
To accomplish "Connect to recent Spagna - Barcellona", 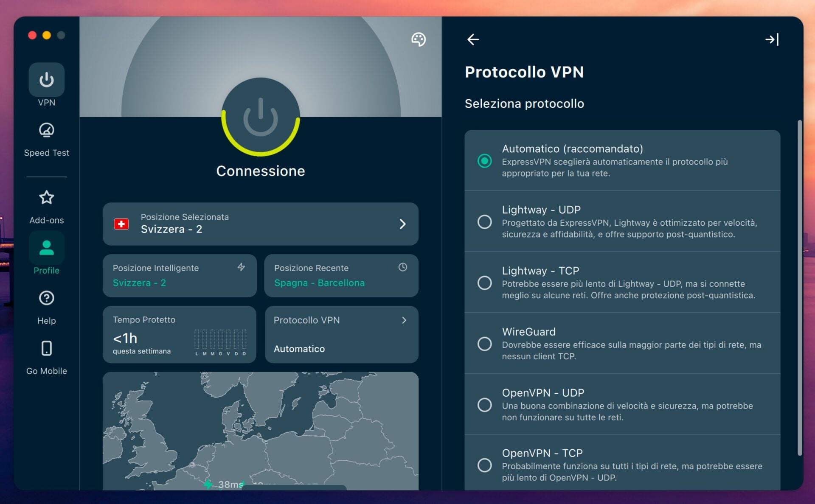I will coord(341,276).
